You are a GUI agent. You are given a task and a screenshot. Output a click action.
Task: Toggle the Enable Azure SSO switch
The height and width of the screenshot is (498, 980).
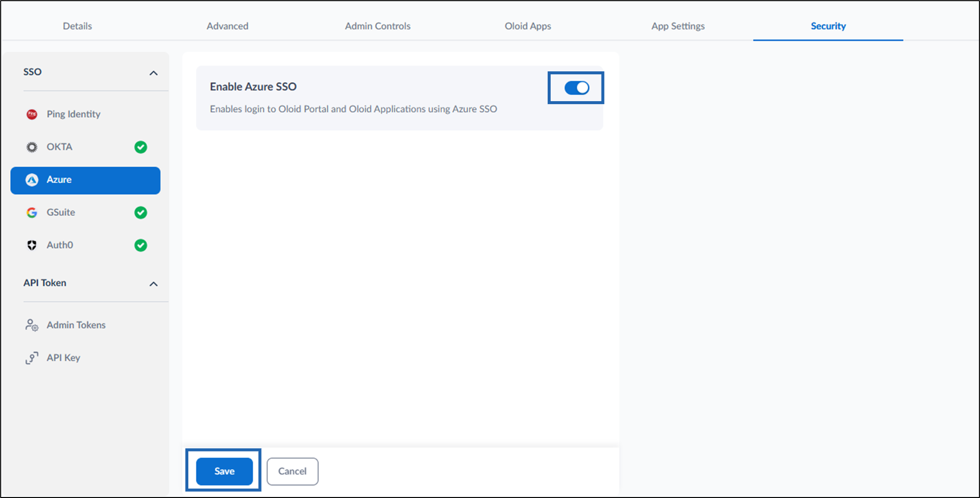(577, 88)
